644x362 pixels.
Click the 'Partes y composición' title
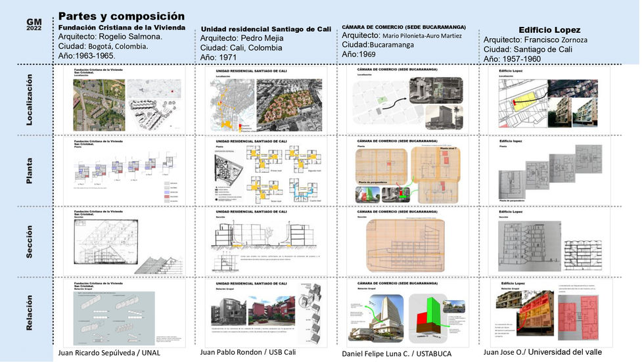tap(122, 16)
